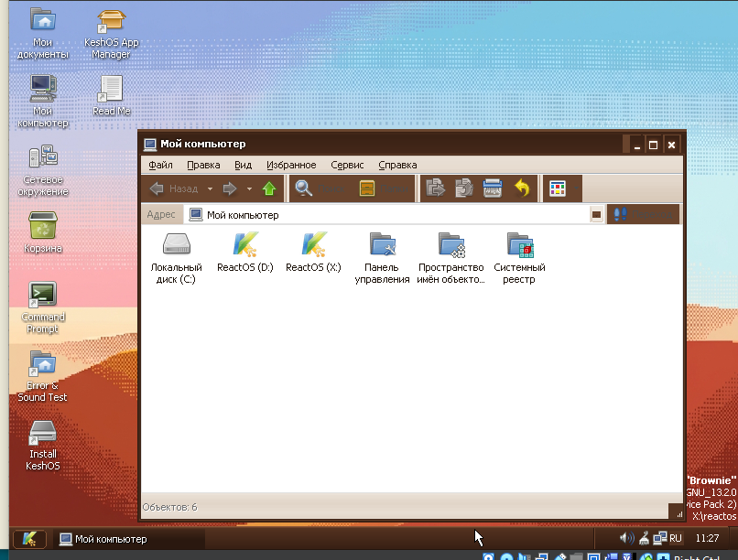Open Error & Sound Test shortcut

coord(43,376)
